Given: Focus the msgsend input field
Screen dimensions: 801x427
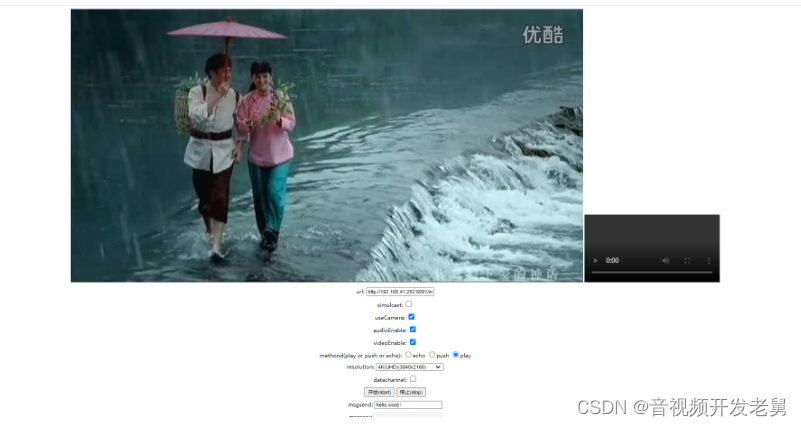Looking at the screenshot, I should [x=408, y=405].
